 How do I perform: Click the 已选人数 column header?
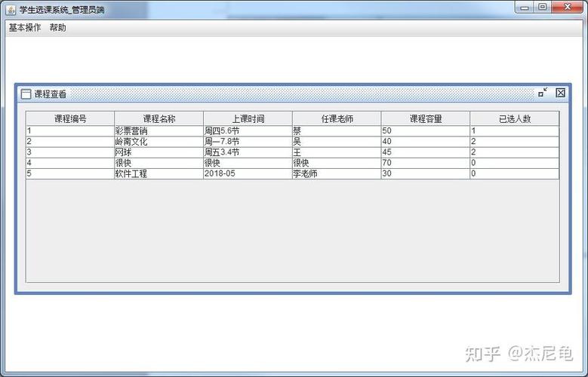[x=515, y=119]
